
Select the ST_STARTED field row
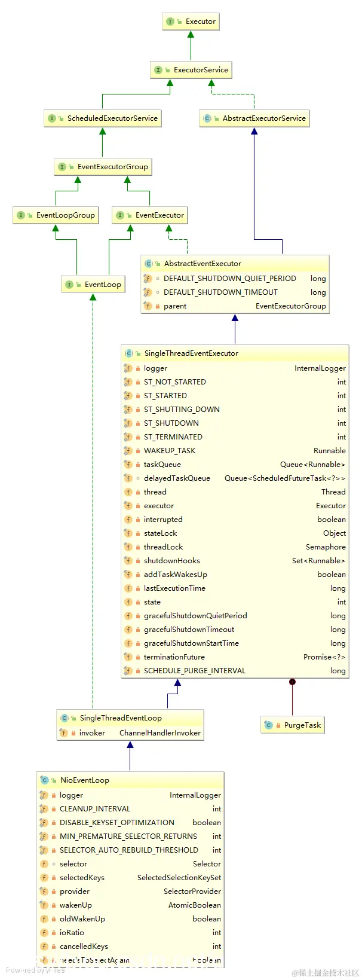tap(235, 396)
